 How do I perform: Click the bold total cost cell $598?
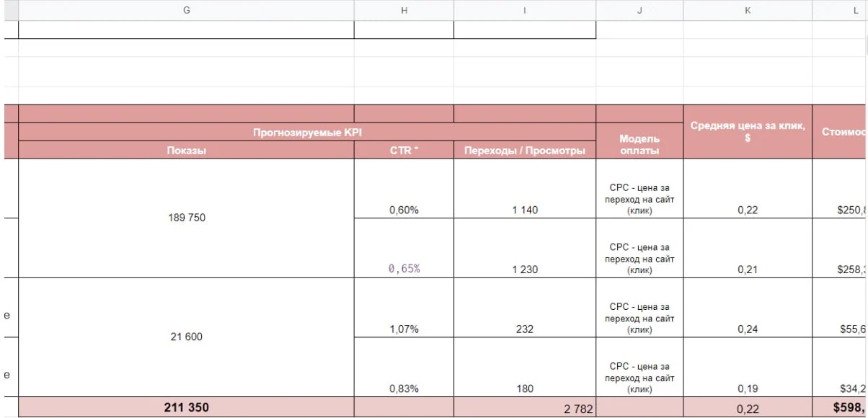840,407
